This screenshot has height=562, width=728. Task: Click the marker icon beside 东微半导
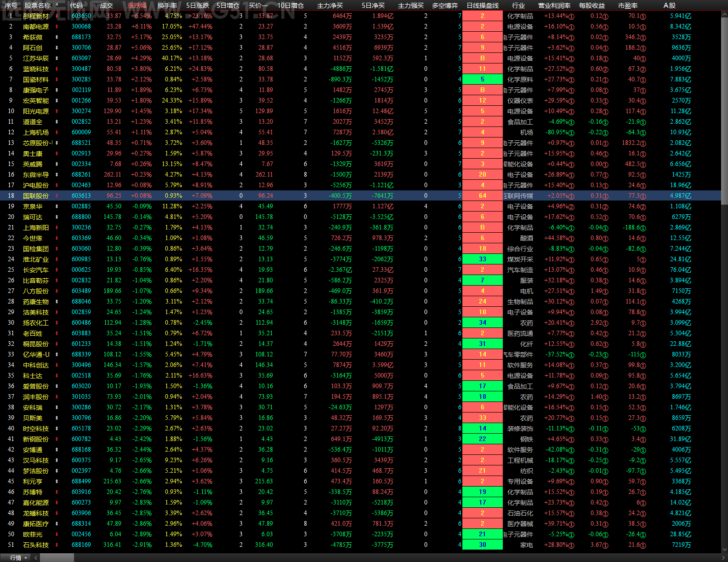tap(57, 175)
